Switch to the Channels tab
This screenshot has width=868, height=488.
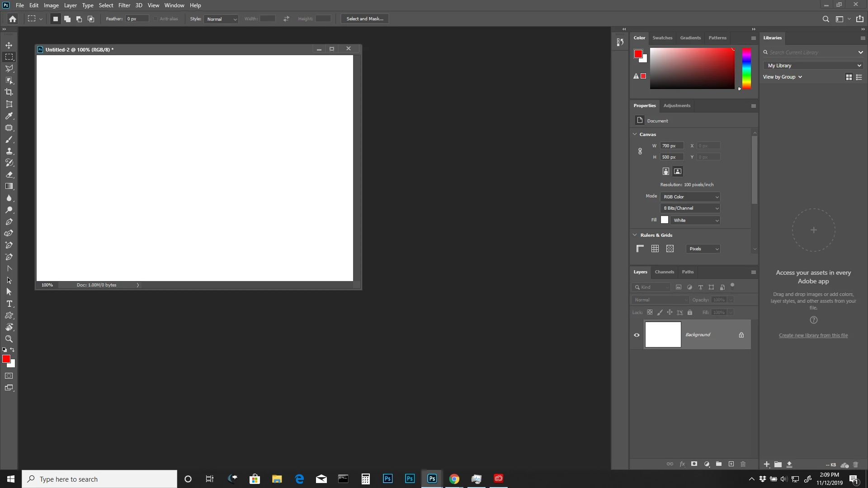tap(664, 272)
